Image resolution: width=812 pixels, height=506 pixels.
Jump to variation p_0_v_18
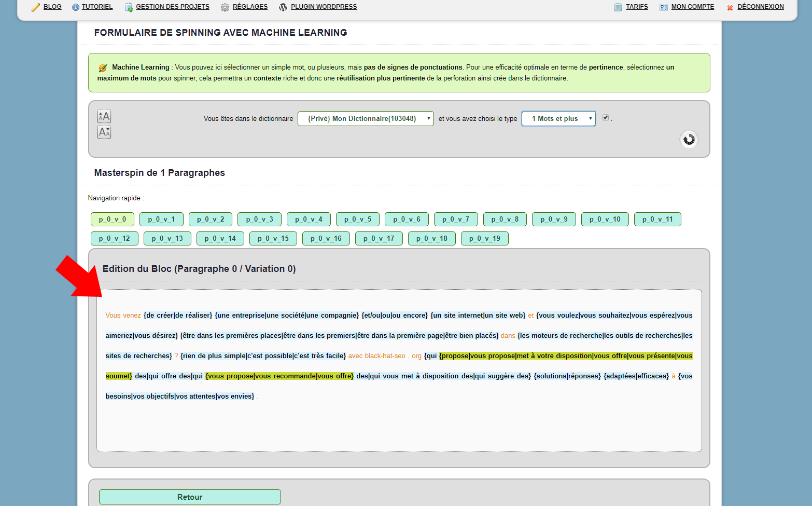point(432,239)
